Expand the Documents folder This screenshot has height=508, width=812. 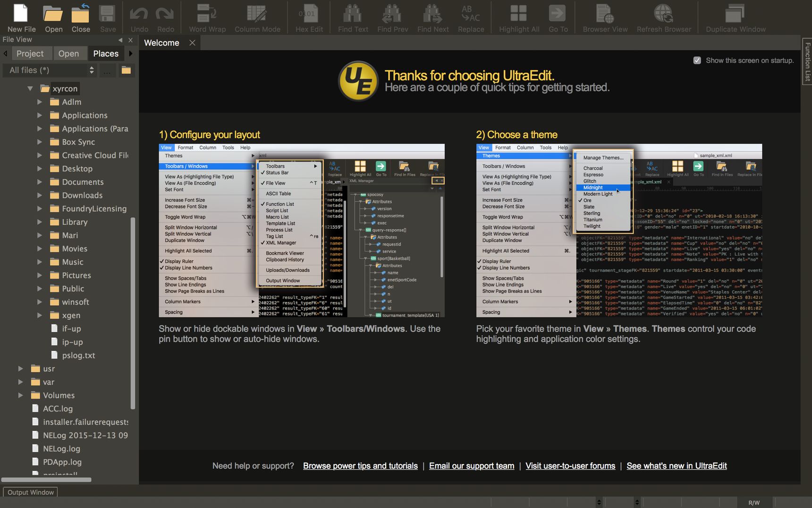click(x=40, y=182)
